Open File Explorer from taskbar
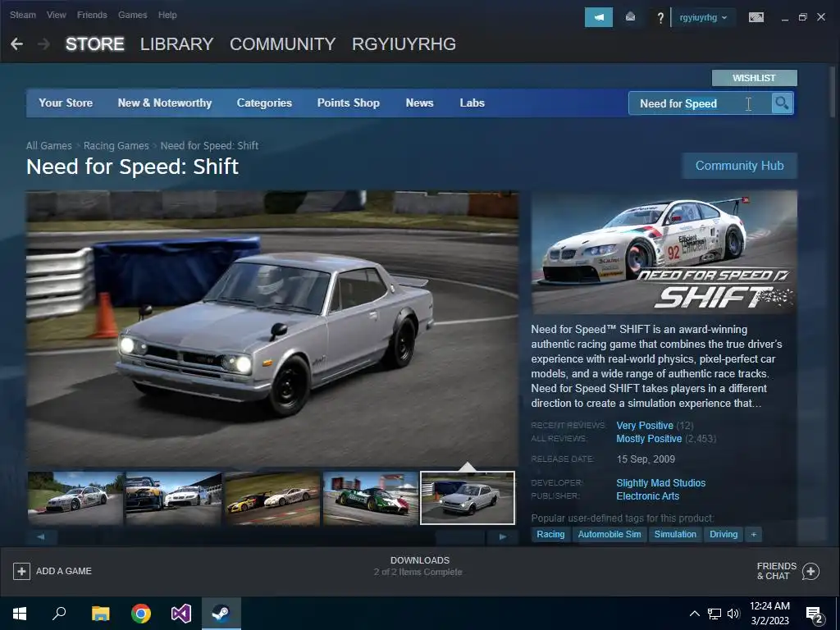The width and height of the screenshot is (840, 630). [x=100, y=614]
